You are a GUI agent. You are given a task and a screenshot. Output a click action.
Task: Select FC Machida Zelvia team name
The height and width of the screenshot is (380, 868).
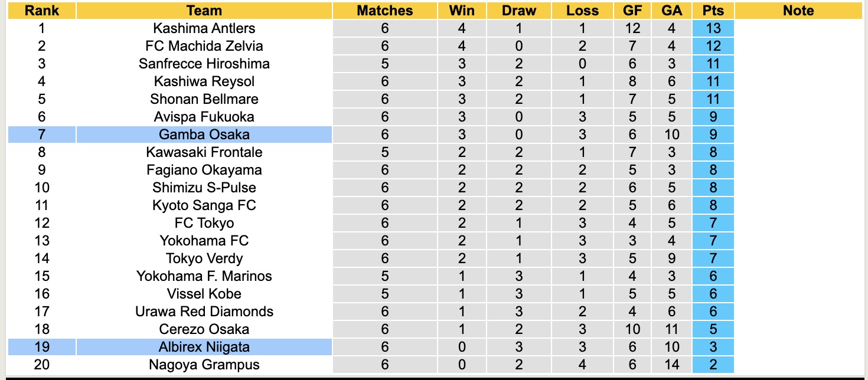pyautogui.click(x=204, y=46)
